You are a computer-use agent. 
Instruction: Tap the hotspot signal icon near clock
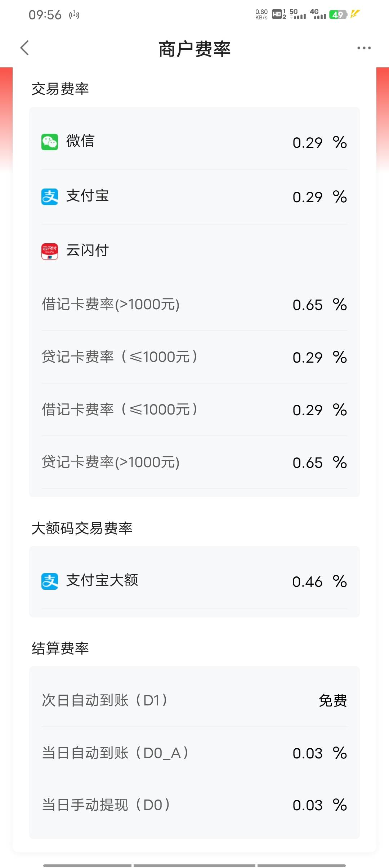[x=74, y=15]
